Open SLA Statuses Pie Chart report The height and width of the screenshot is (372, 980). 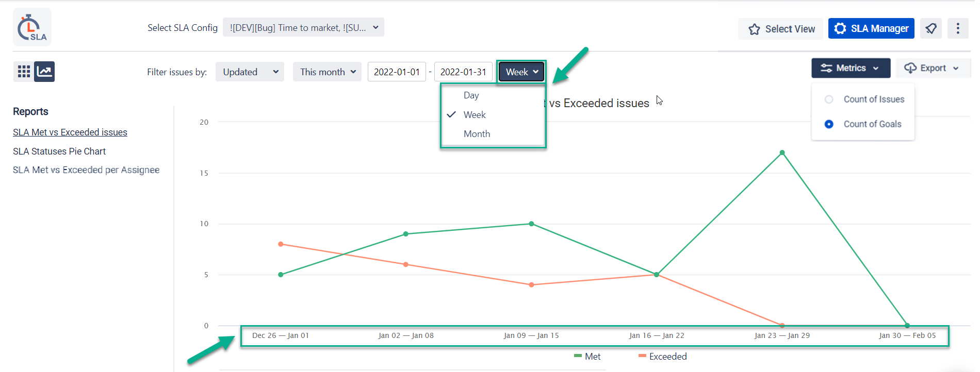59,151
